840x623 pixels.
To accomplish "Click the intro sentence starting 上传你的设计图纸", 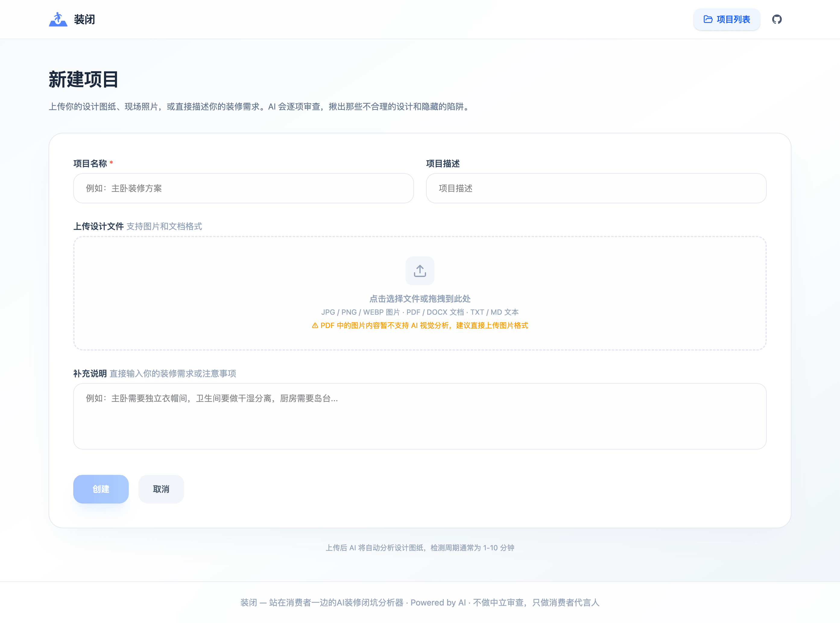I will tap(260, 107).
